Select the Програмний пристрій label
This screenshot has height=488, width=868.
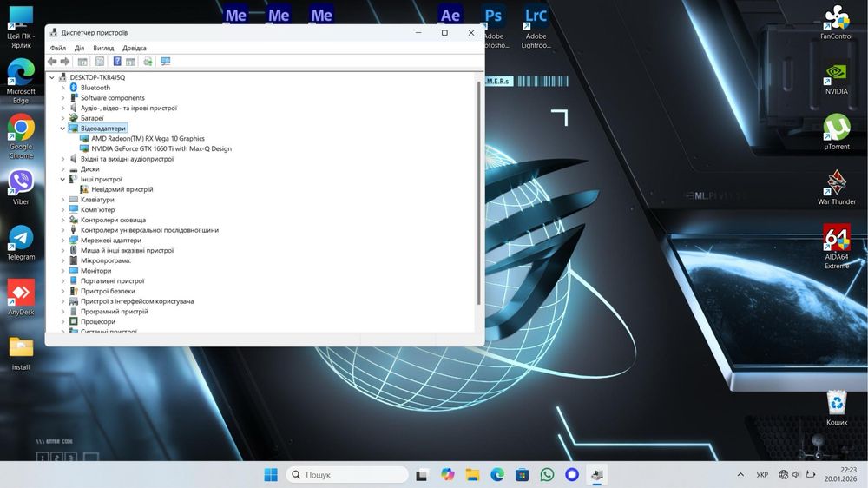(114, 312)
